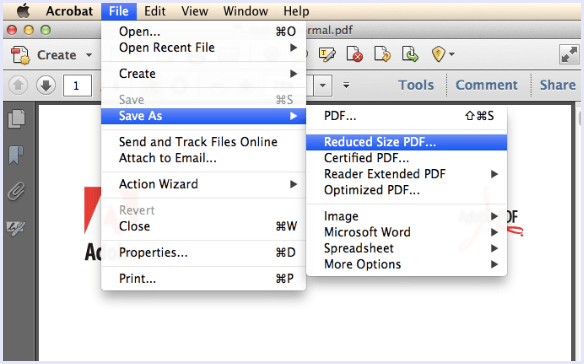Screen dimensions: 584x364
Task: Go to previous page arrow
Action: pyautogui.click(x=18, y=85)
